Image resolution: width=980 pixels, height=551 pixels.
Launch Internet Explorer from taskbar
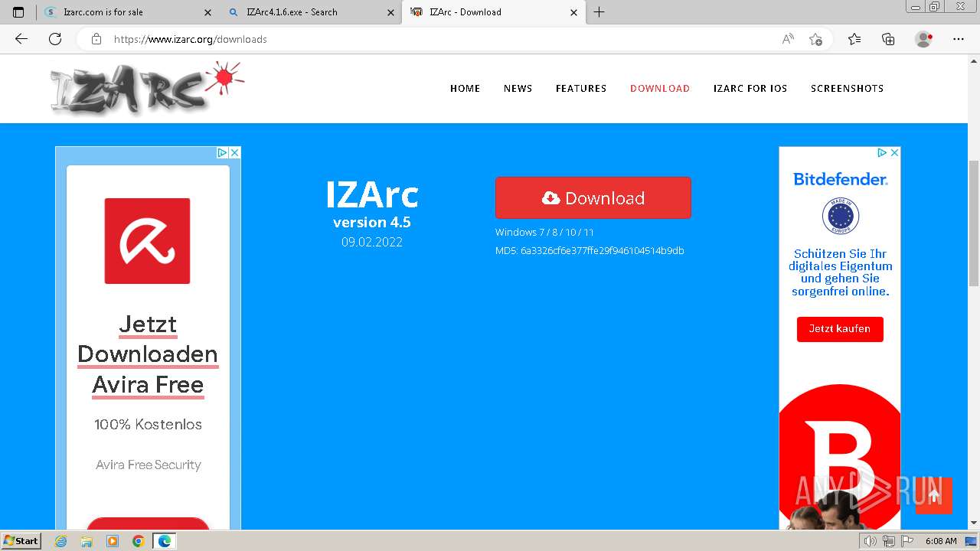pyautogui.click(x=61, y=541)
